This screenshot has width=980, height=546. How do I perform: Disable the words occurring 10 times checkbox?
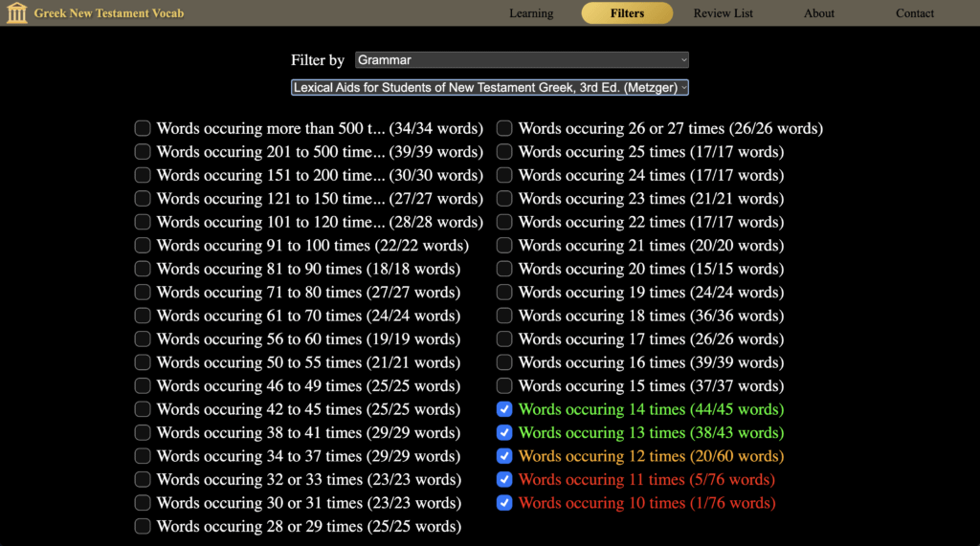[504, 503]
